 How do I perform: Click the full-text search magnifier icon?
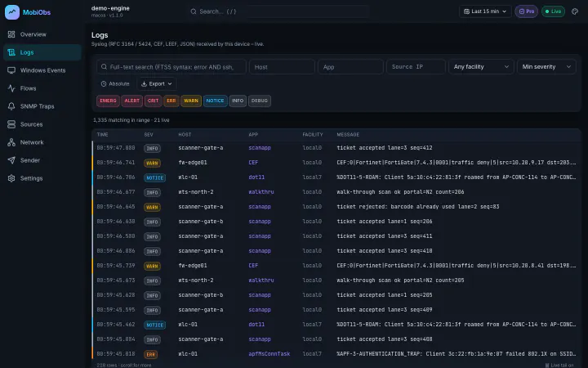(104, 67)
